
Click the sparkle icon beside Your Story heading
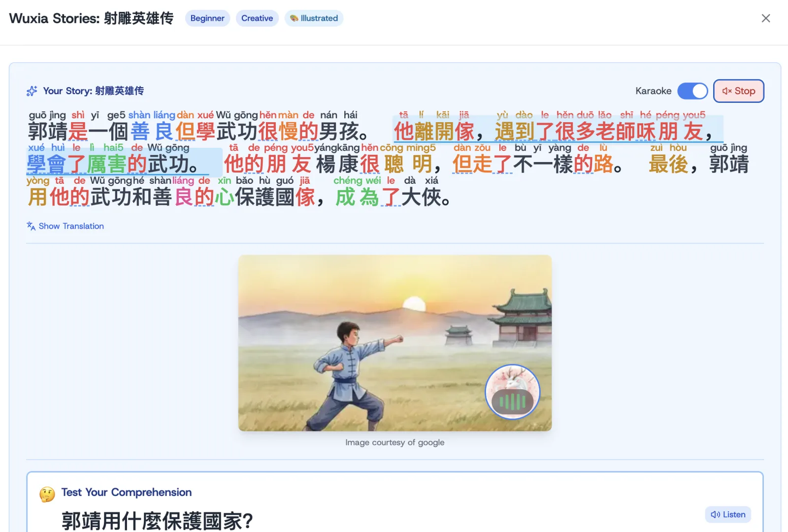point(31,91)
